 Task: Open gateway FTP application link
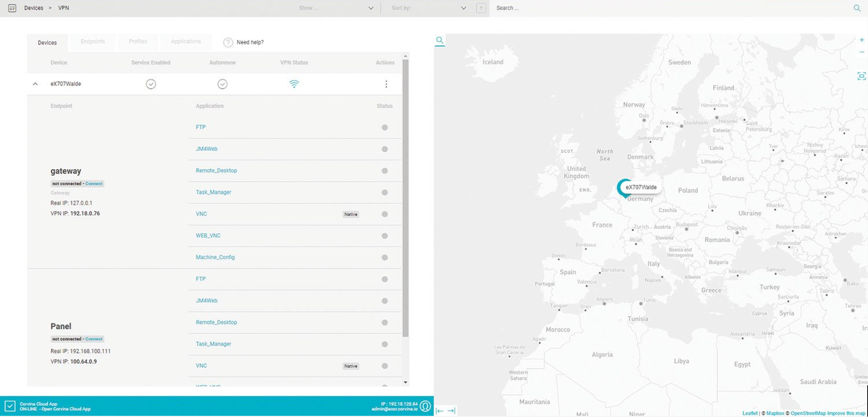pos(201,127)
